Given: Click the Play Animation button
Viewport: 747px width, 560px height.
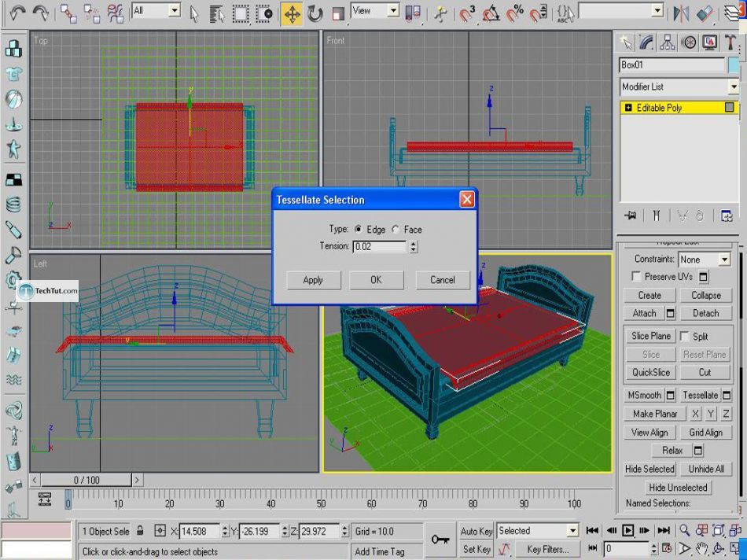Looking at the screenshot, I should (628, 530).
